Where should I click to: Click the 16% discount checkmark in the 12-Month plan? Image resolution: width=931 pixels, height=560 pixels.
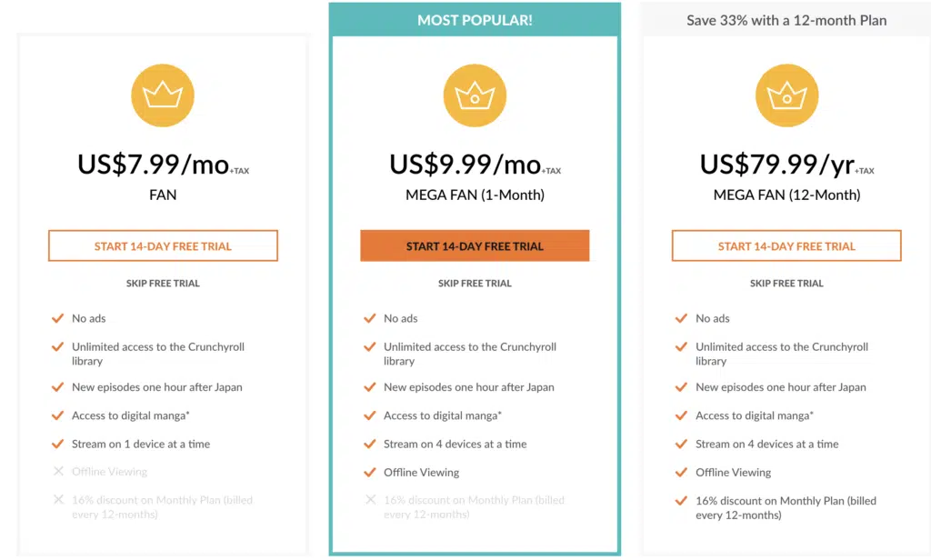(682, 501)
